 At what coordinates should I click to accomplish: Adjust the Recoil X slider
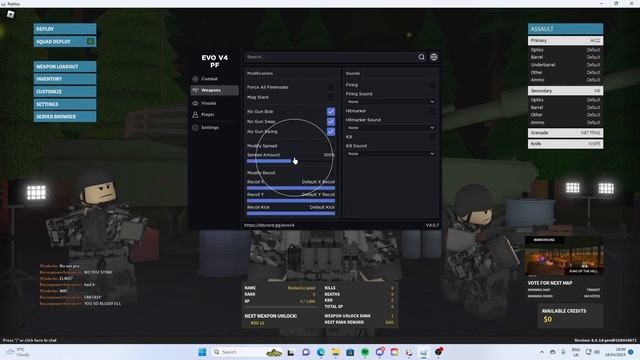click(291, 188)
